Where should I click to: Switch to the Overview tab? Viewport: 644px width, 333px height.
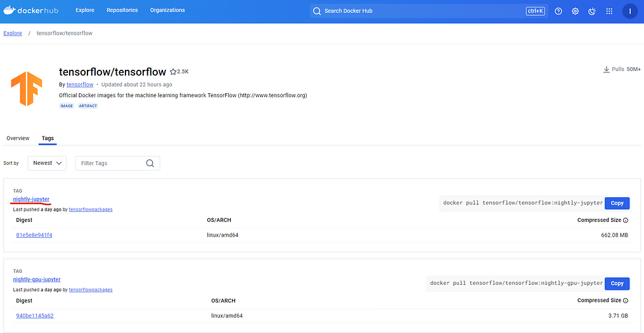point(18,138)
